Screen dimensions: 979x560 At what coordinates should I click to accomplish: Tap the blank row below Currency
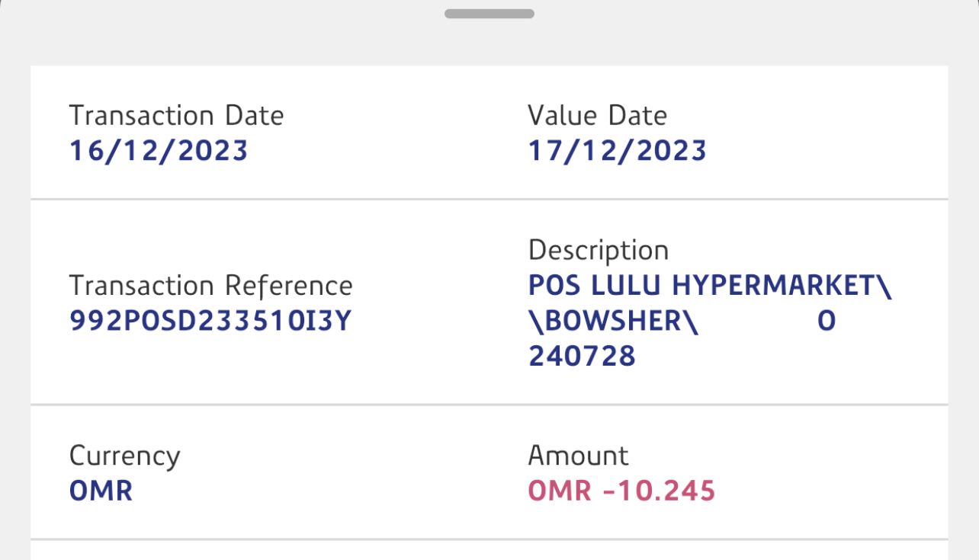(x=489, y=551)
